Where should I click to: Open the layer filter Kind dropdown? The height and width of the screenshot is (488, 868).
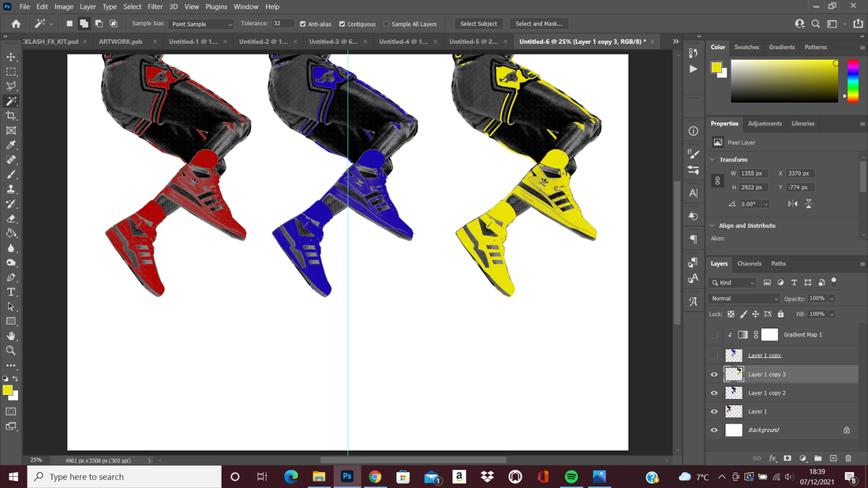coord(733,283)
